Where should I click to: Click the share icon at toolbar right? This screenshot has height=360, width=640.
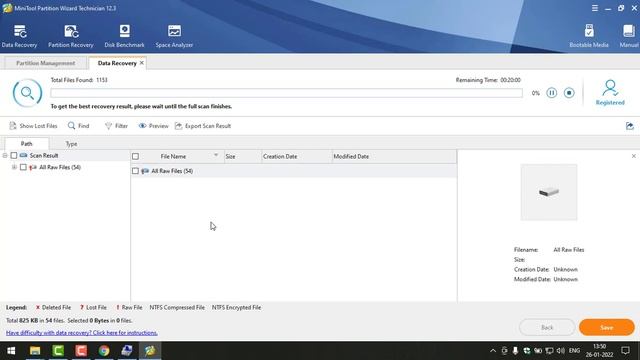(630, 126)
